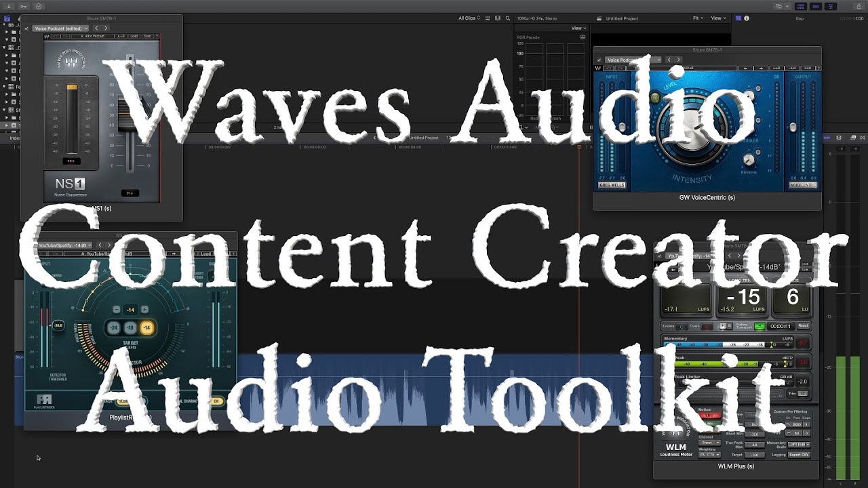Click the Reverb knob in VoiceCentric

coord(748,161)
